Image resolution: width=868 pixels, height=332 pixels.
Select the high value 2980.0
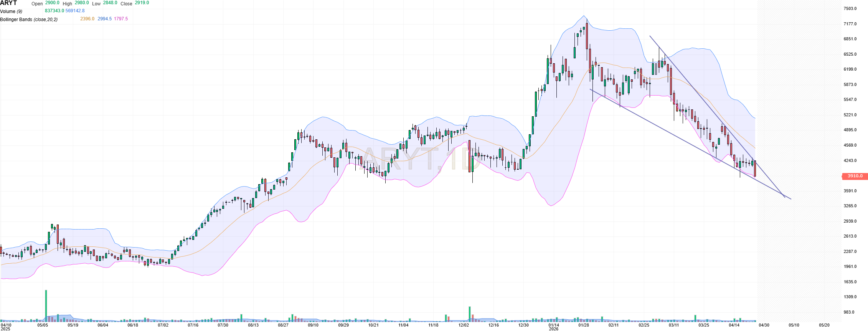82,3
